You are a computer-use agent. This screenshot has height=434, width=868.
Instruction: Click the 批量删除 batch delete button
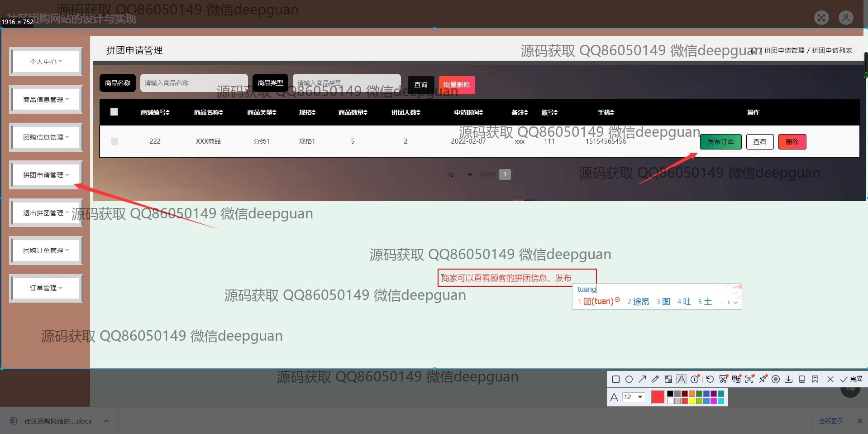point(457,85)
